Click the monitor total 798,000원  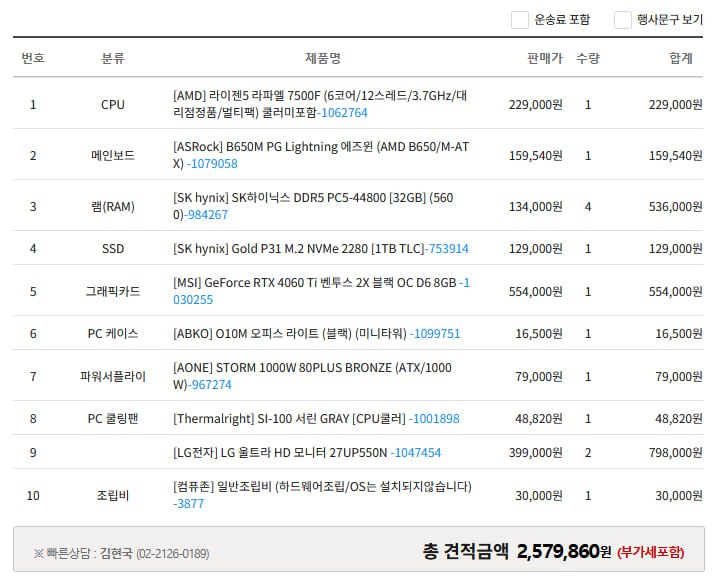click(675, 453)
